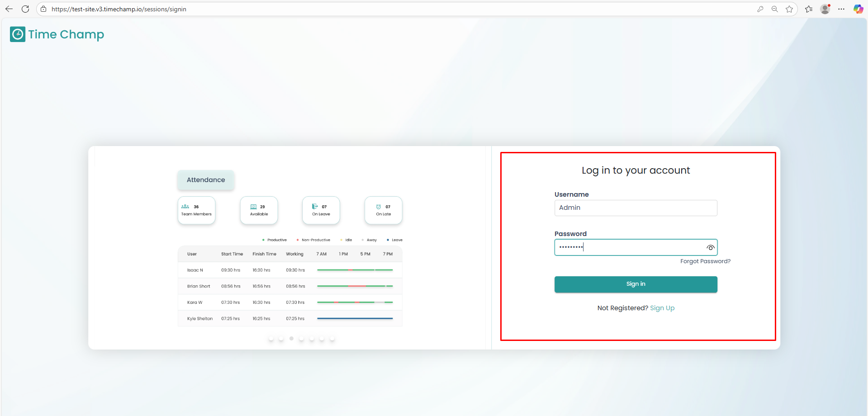The image size is (868, 416).
Task: Click the Working column header
Action: (x=295, y=254)
